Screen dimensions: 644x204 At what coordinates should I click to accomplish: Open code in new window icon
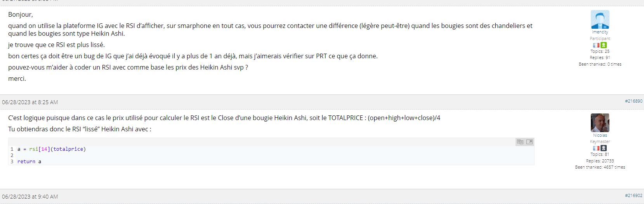click(529, 142)
